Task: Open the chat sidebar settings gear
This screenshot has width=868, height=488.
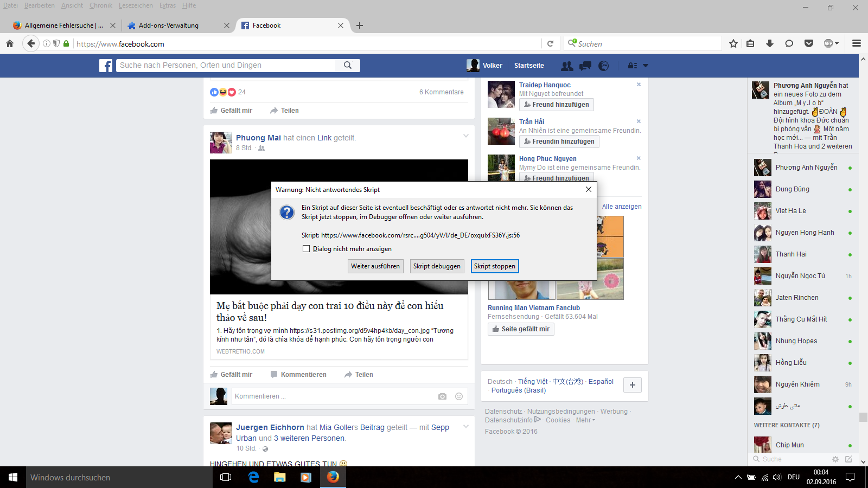Action: [x=835, y=459]
